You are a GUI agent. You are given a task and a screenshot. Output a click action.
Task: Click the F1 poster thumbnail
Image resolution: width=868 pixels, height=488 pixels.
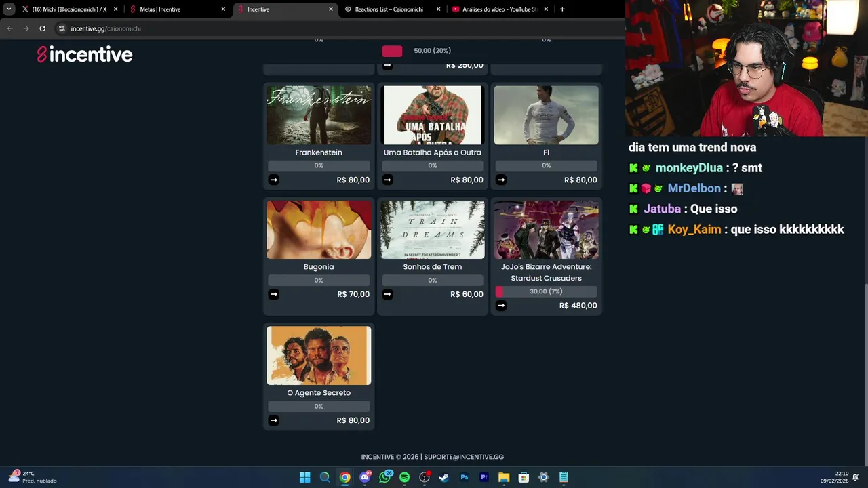click(x=547, y=115)
